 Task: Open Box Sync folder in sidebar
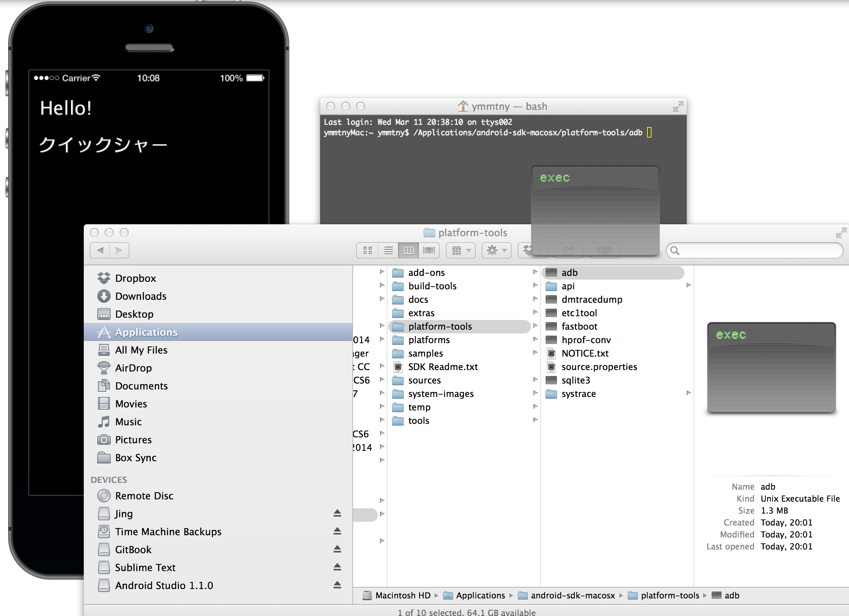coord(218,458)
